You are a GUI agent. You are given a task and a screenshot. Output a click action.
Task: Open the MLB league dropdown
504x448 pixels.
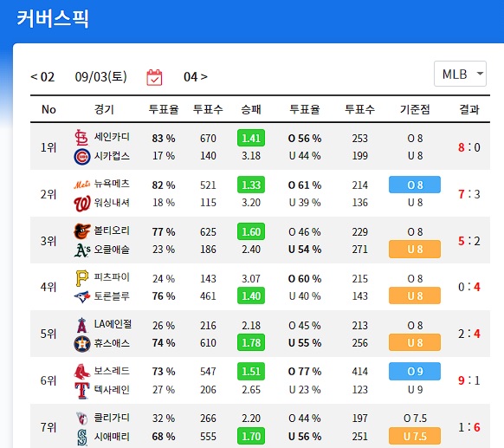(460, 74)
